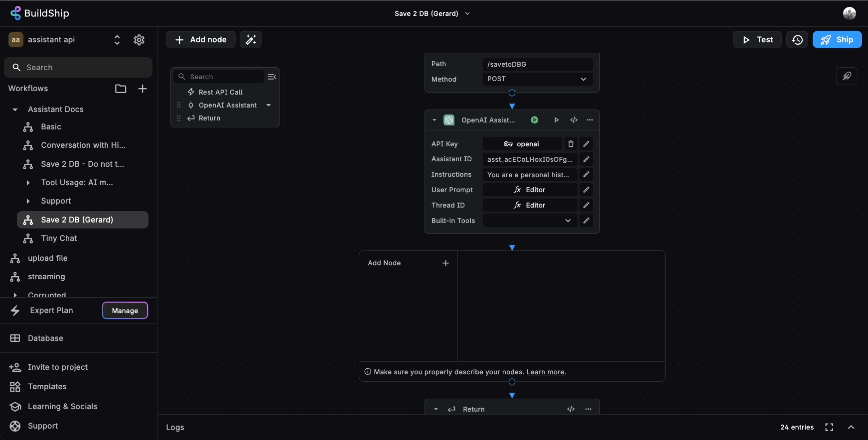Collapse the OpenAI Assistant node

click(x=434, y=120)
